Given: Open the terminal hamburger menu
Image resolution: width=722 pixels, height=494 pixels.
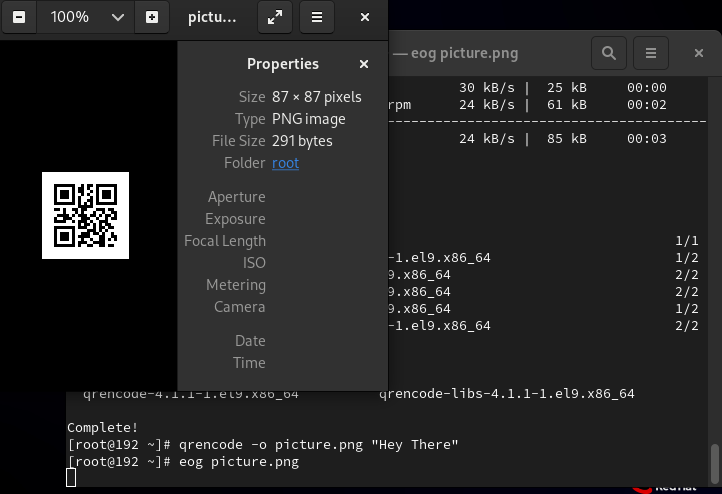Looking at the screenshot, I should [651, 53].
